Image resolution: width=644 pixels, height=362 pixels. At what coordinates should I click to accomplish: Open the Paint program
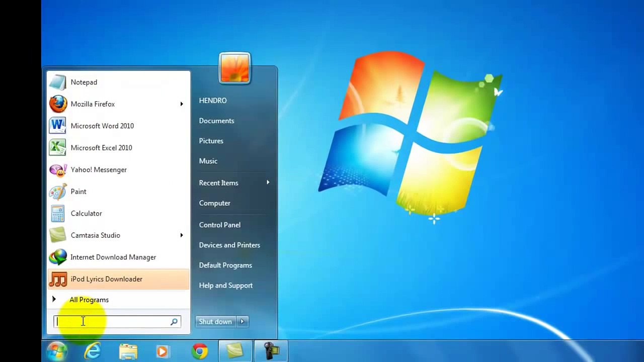pyautogui.click(x=119, y=192)
